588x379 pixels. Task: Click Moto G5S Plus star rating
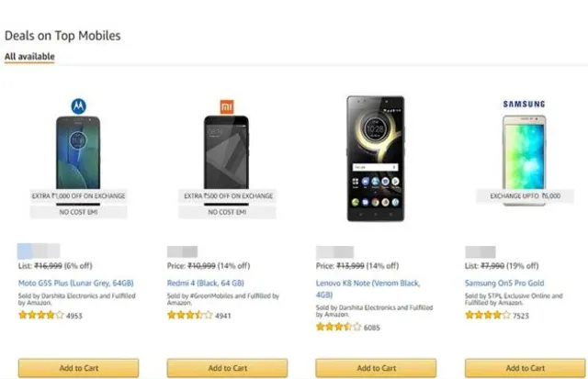pyautogui.click(x=41, y=315)
